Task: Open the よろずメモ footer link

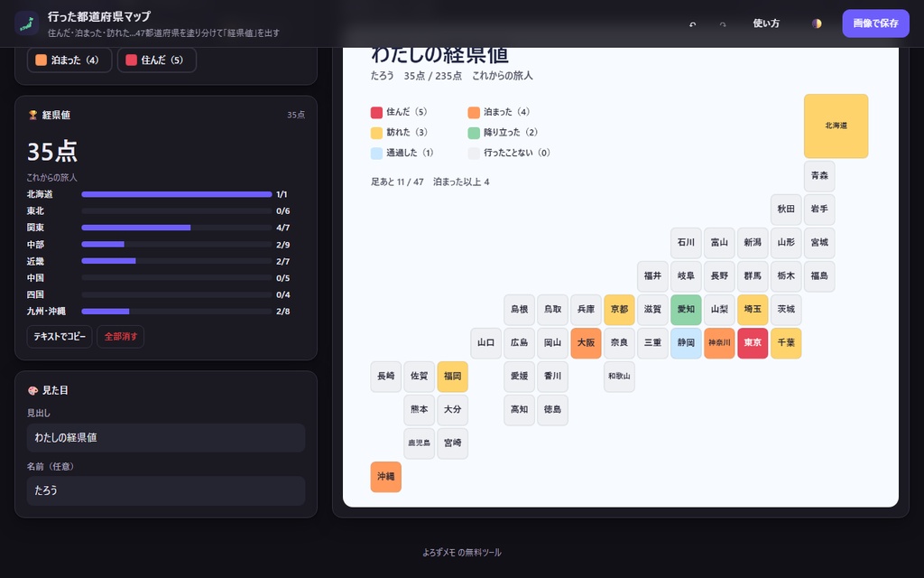Action: [x=439, y=553]
